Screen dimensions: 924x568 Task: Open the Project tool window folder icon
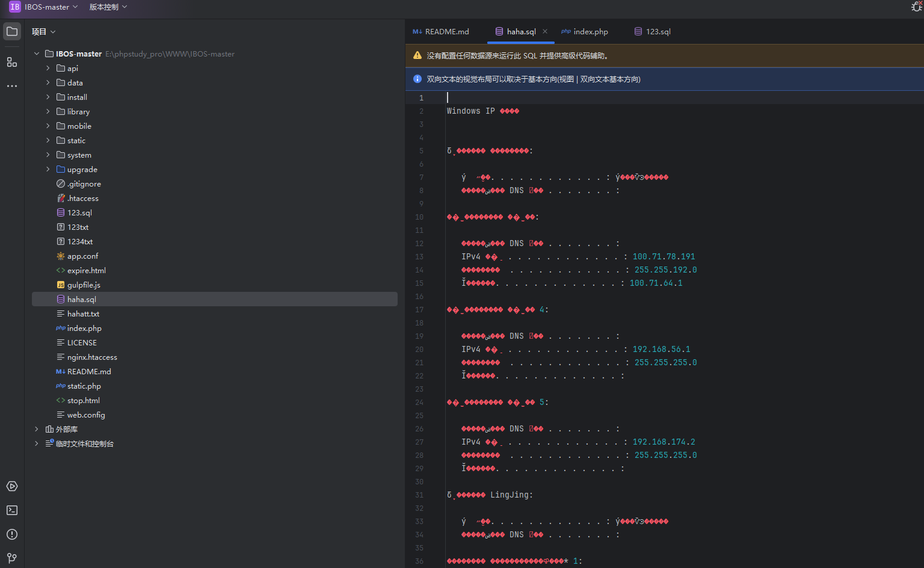tap(12, 31)
